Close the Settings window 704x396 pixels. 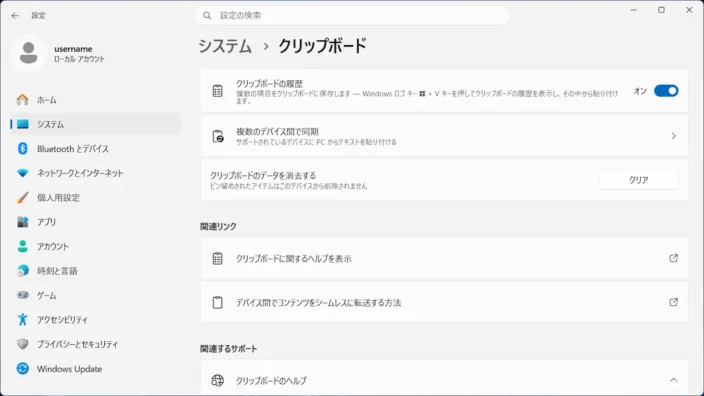pos(689,10)
